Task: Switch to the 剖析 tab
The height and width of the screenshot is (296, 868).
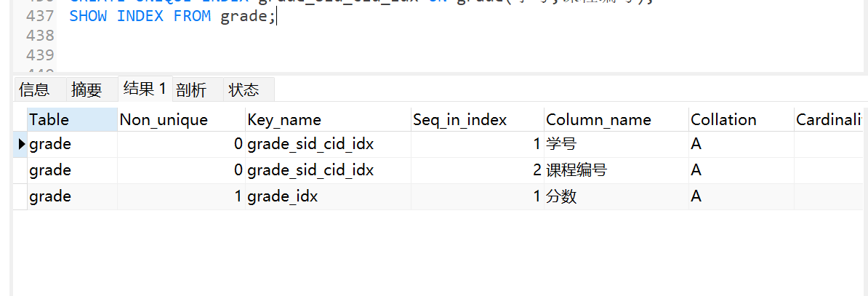Action: (191, 89)
